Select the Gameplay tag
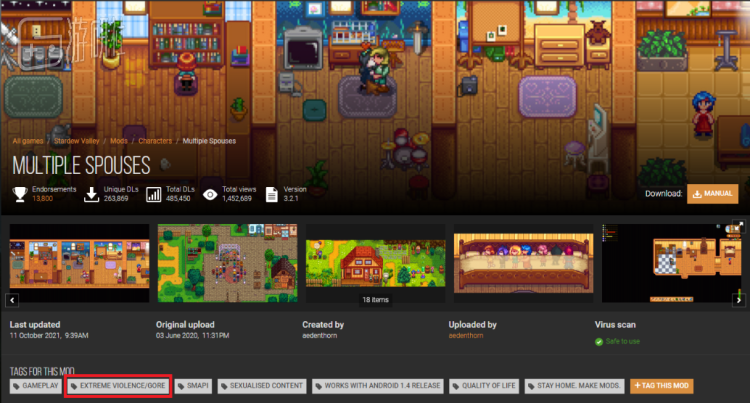This screenshot has height=403, width=750. point(35,386)
